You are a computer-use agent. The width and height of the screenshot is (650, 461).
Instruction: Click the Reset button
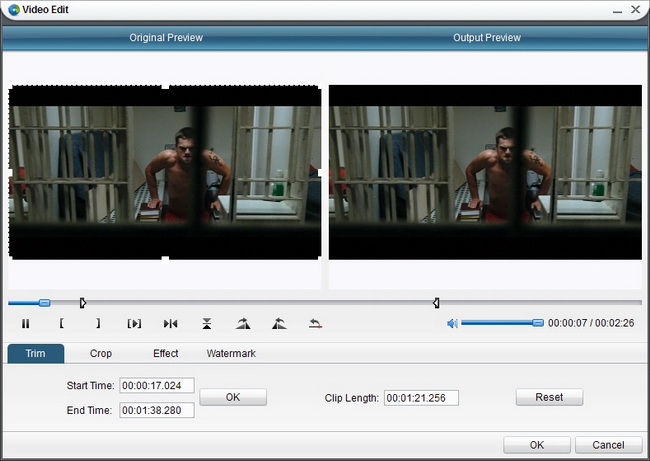(x=549, y=397)
